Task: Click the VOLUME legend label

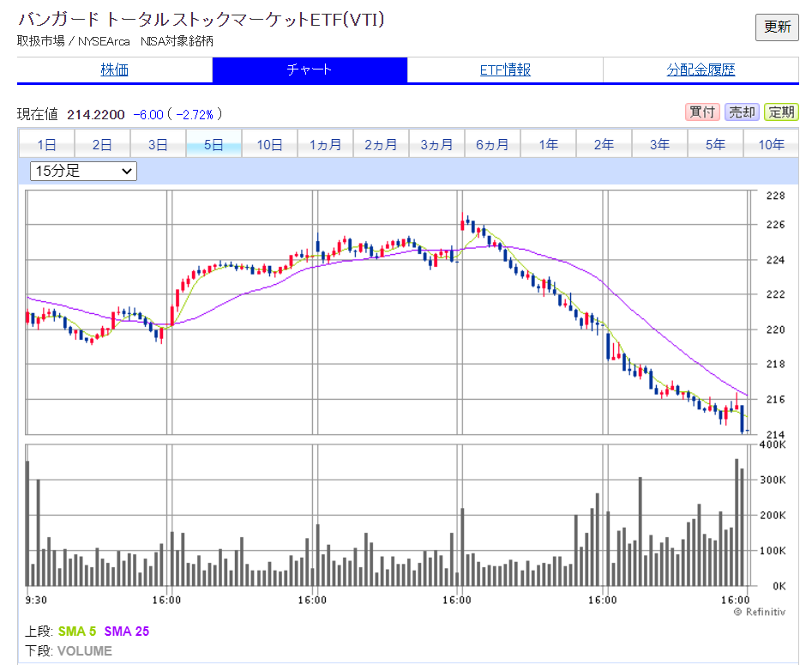Action: point(84,651)
